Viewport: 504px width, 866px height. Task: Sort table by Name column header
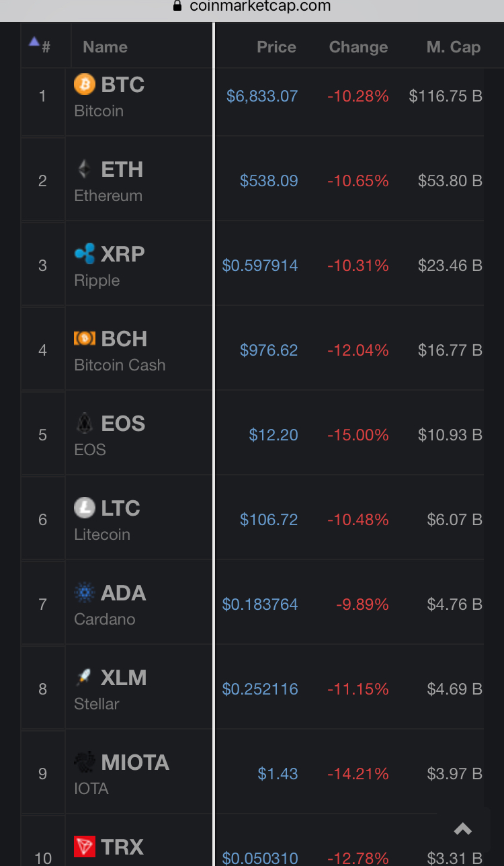[105, 47]
